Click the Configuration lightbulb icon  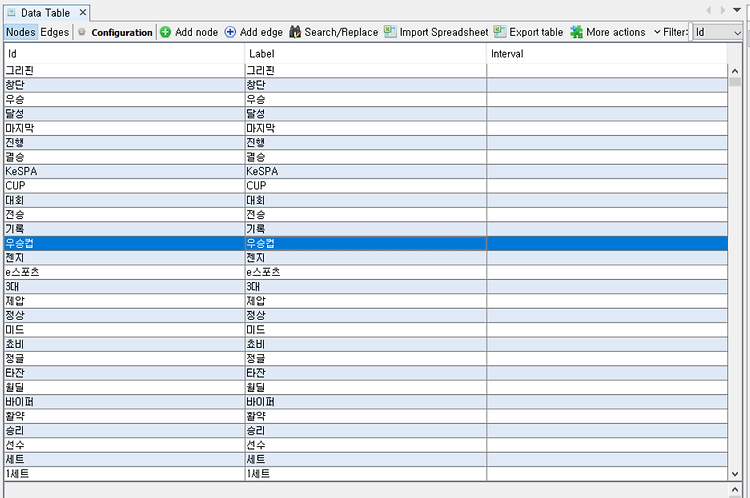(x=82, y=32)
